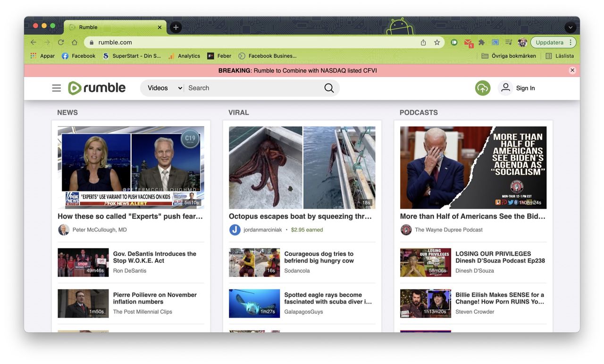The width and height of the screenshot is (604, 364).
Task: Open the octopus escapes boat video thumbnail
Action: coord(302,167)
